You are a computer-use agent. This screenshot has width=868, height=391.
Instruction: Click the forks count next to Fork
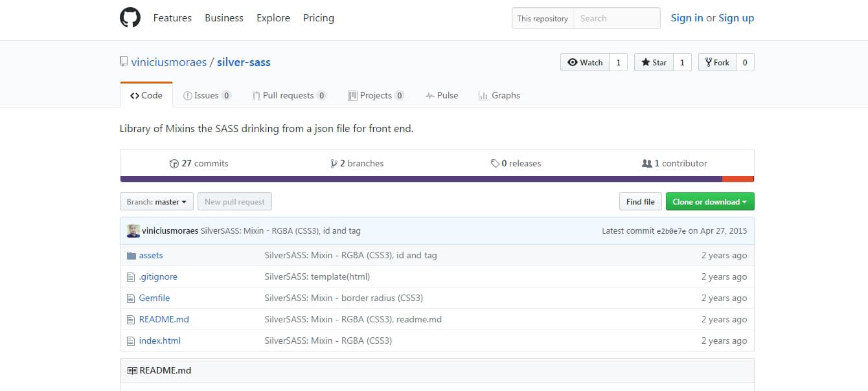745,62
